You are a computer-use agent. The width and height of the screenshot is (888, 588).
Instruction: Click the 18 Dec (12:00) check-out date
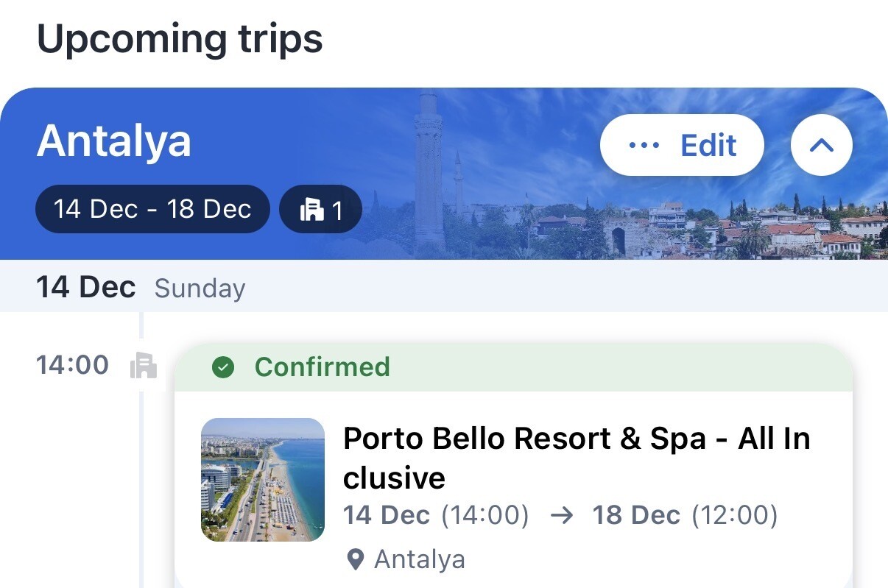[685, 516]
